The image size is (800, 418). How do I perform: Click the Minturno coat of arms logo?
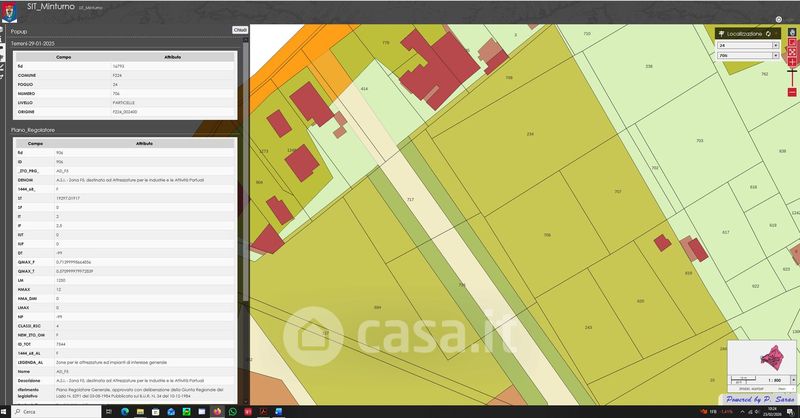(x=10, y=7)
